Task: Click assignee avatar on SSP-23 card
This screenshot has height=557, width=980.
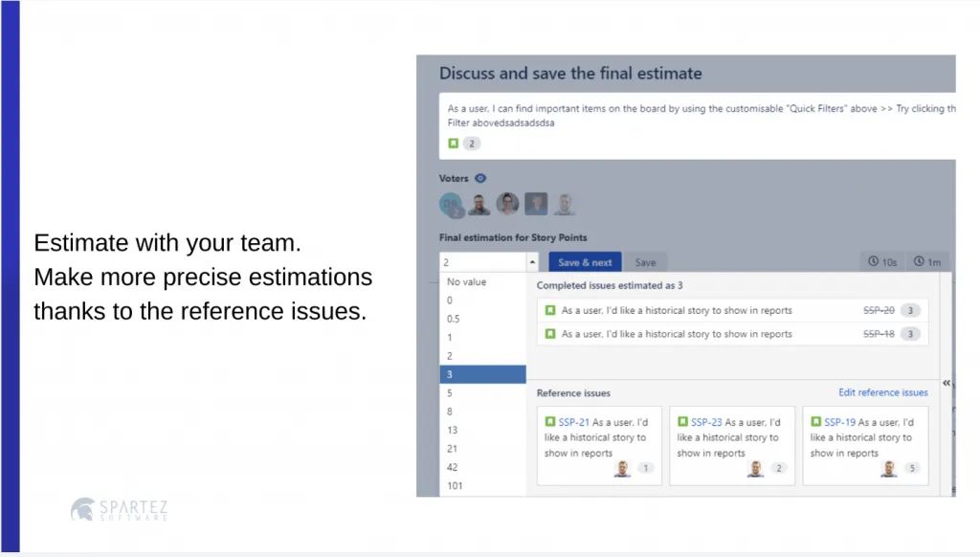Action: click(755, 468)
